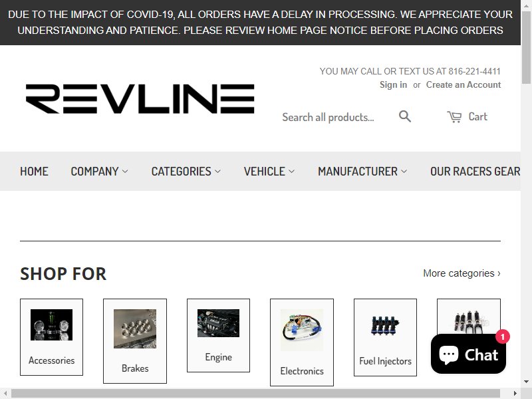
Task: Click the magnifying glass search icon
Action: (x=405, y=116)
